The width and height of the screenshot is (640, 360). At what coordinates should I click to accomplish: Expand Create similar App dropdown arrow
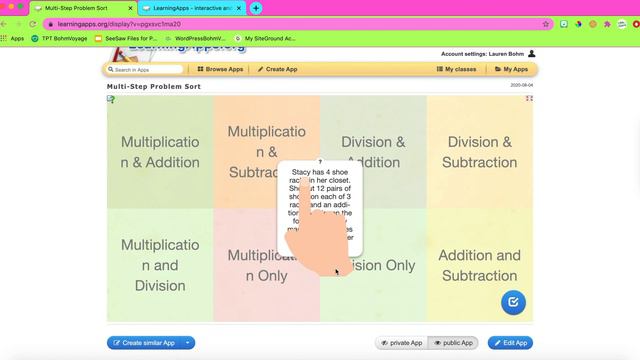[188, 343]
